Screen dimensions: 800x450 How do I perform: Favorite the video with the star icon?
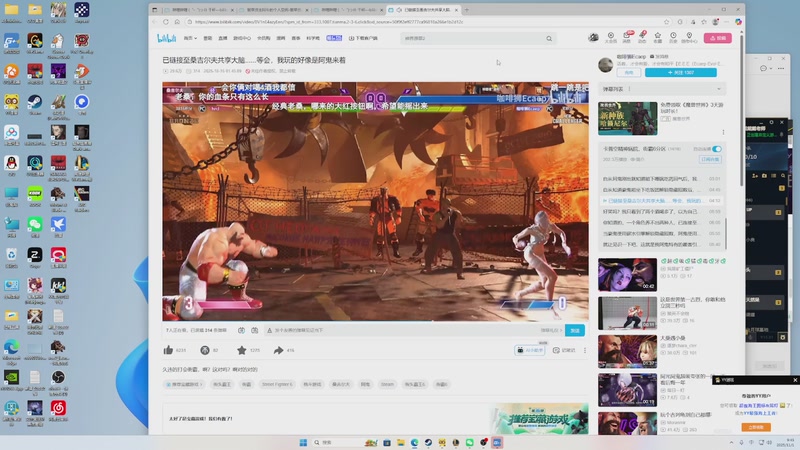click(242, 350)
